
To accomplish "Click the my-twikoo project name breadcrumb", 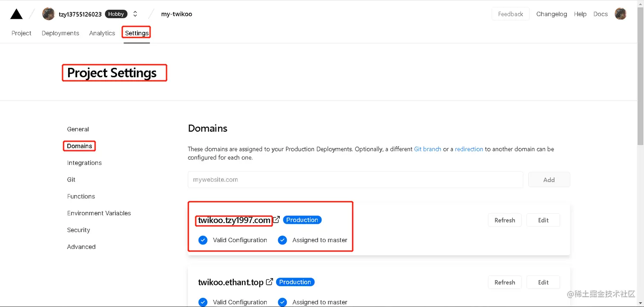I will pos(176,14).
